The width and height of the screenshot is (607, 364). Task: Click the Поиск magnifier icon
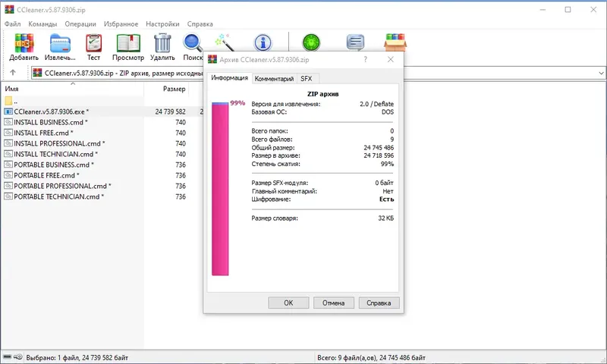point(193,43)
